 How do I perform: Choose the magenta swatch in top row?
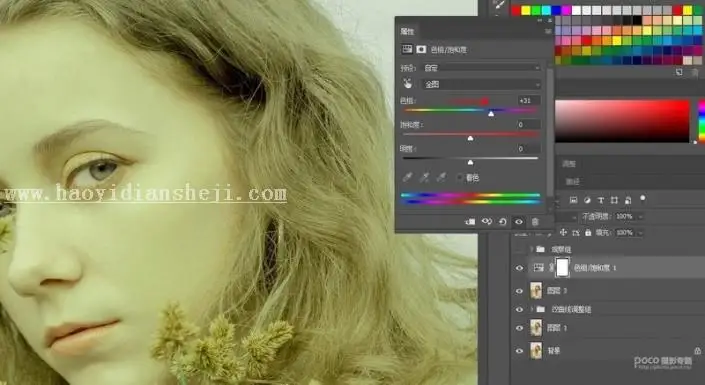(x=566, y=10)
